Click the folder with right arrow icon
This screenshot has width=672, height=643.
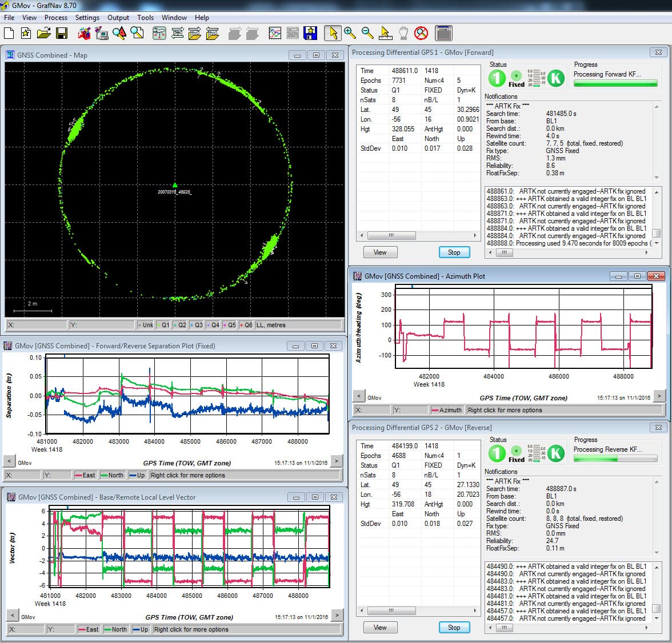194,33
